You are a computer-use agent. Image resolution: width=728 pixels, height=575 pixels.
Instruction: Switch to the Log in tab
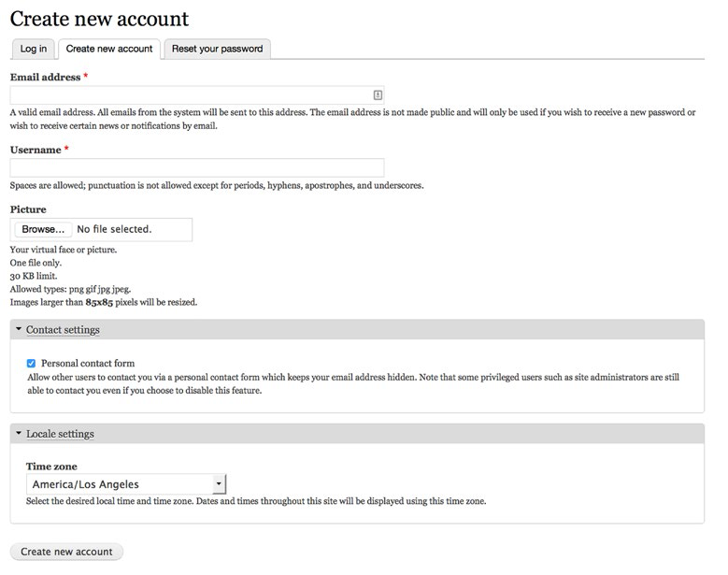(34, 49)
